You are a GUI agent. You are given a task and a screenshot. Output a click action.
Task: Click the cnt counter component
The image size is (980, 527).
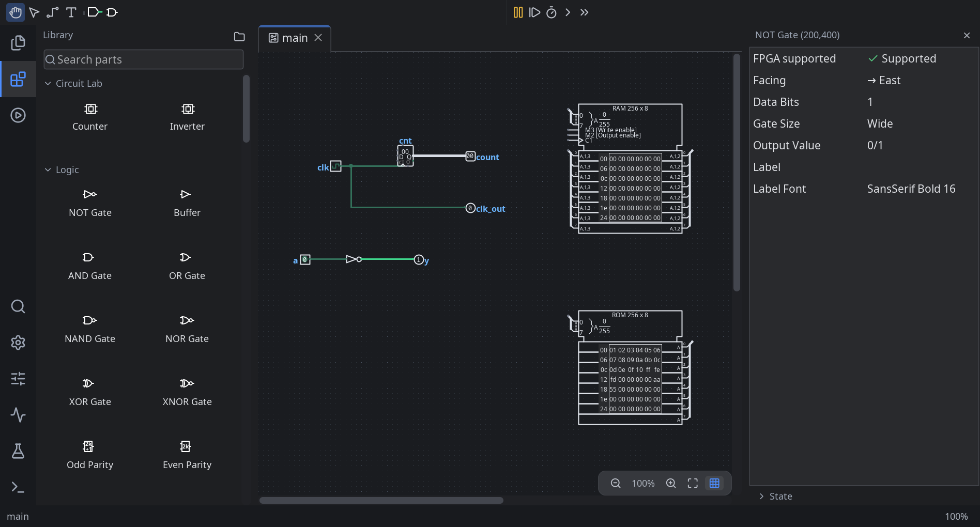405,156
